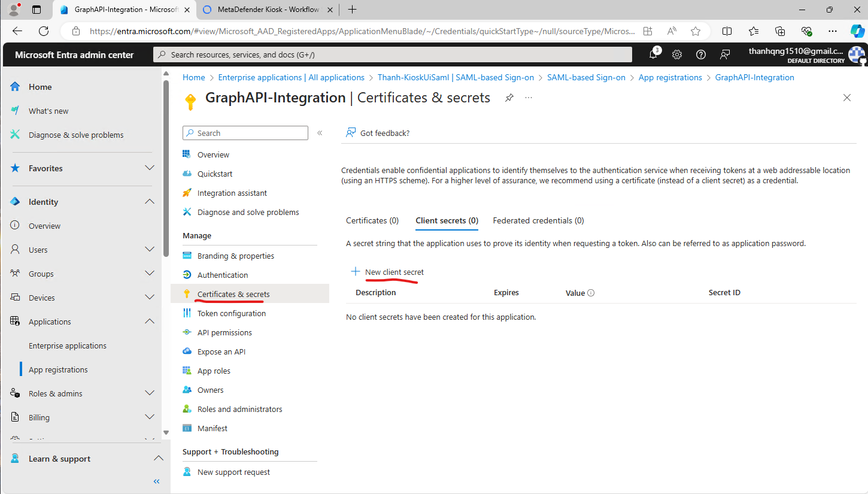Screen dimensions: 868x494
Task: Open a new browser tab
Action: (353, 10)
